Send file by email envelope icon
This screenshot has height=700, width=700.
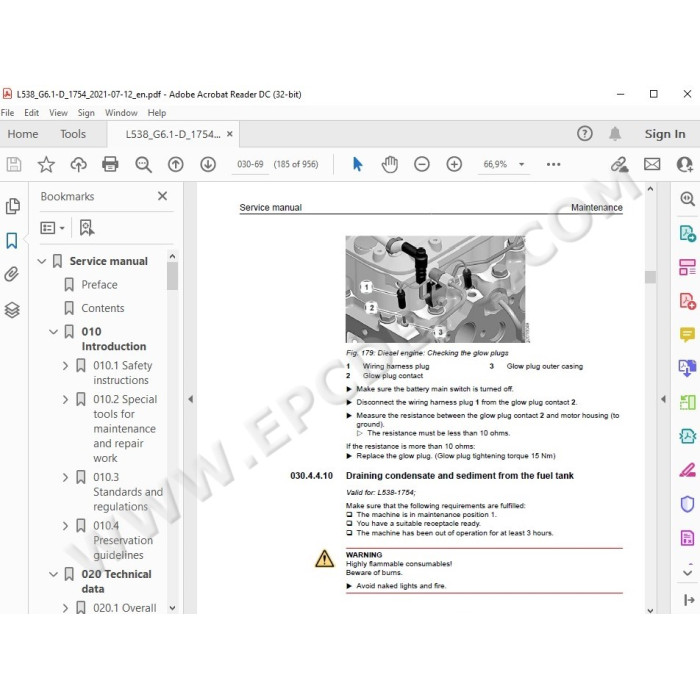(652, 164)
